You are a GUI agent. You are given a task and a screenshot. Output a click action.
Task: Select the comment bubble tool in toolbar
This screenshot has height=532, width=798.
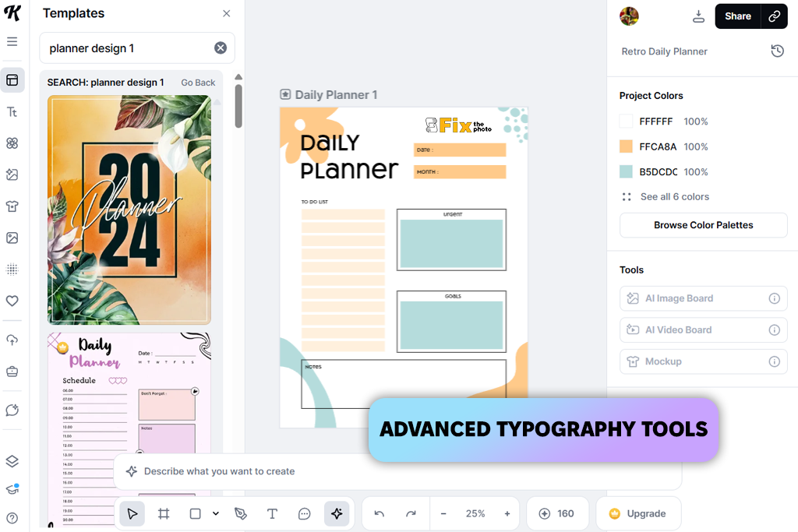[305, 513]
